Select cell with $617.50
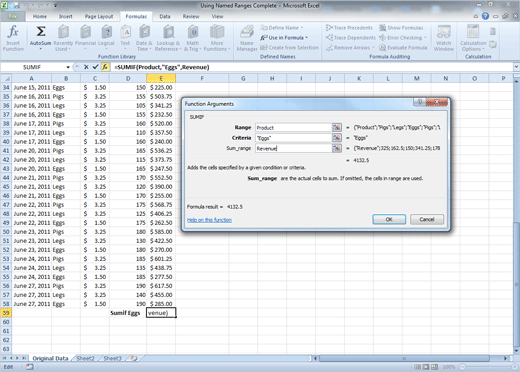 click(x=161, y=286)
